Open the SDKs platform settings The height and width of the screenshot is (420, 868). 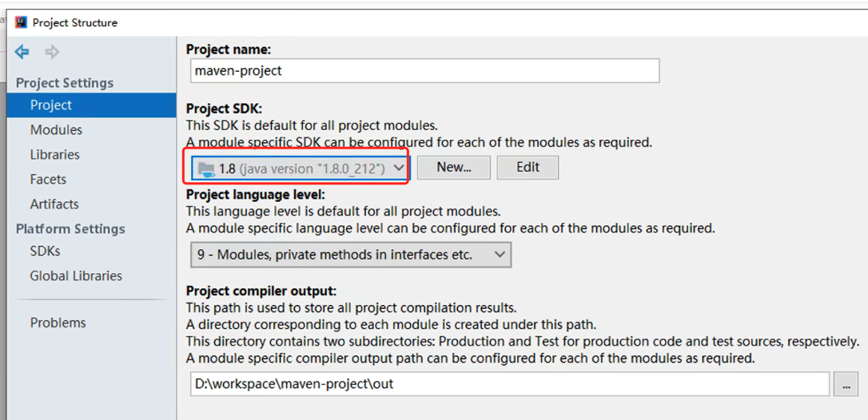coord(45,252)
